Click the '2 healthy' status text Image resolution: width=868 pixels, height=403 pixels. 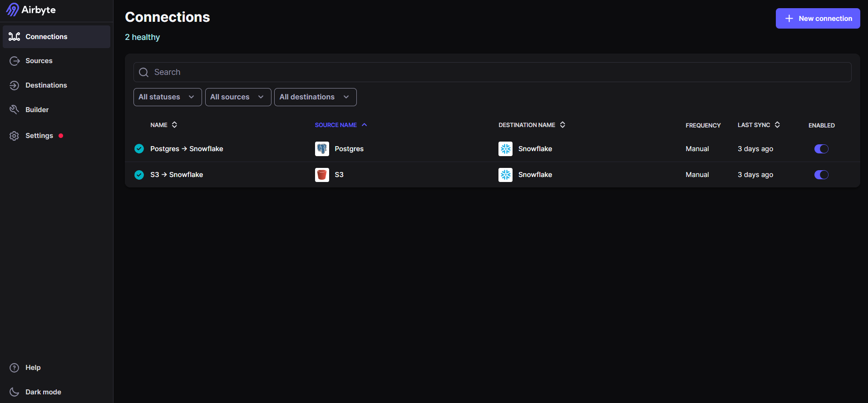pos(143,37)
